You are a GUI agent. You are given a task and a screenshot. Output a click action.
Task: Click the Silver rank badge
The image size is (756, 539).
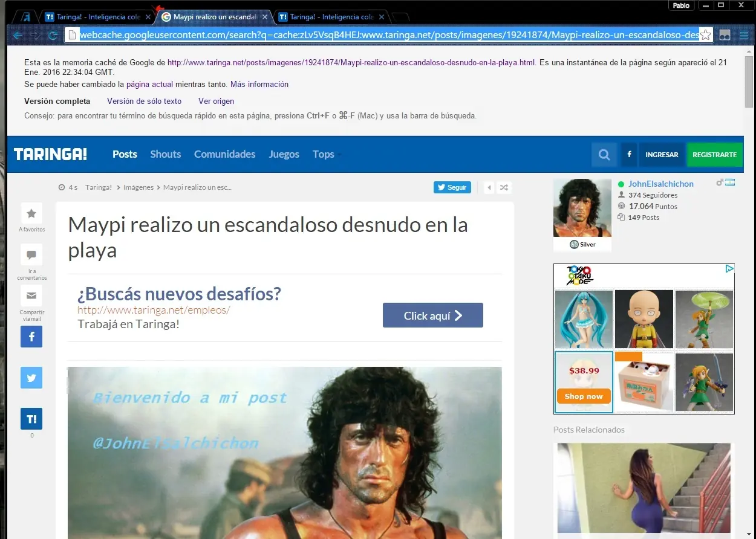[x=582, y=244]
